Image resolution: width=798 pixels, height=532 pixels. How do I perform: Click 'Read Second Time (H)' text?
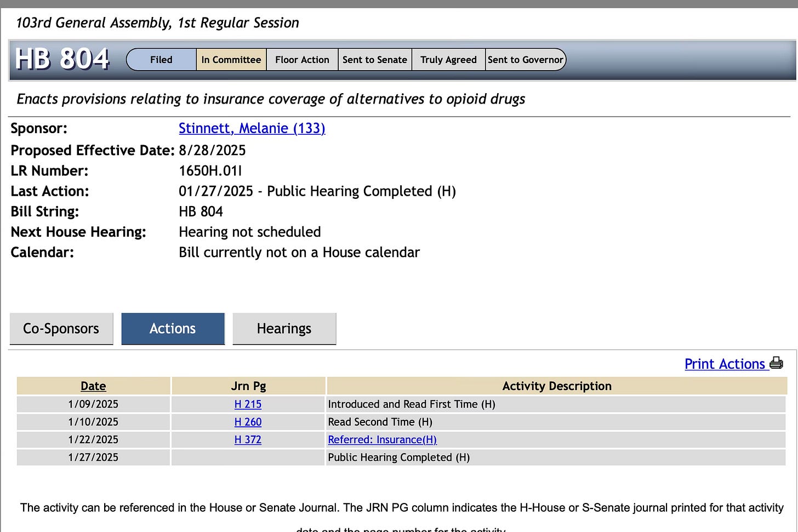pos(380,422)
